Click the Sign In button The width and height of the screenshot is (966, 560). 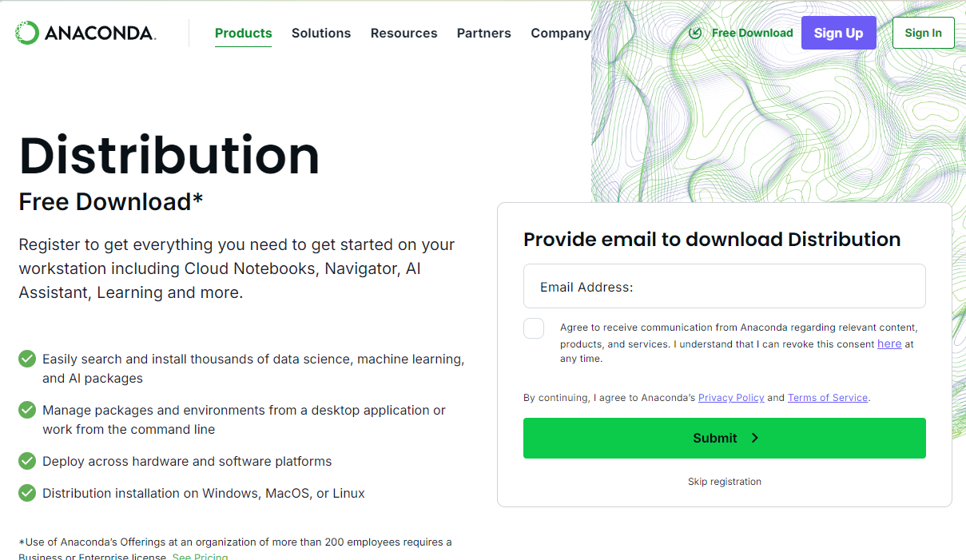tap(924, 33)
